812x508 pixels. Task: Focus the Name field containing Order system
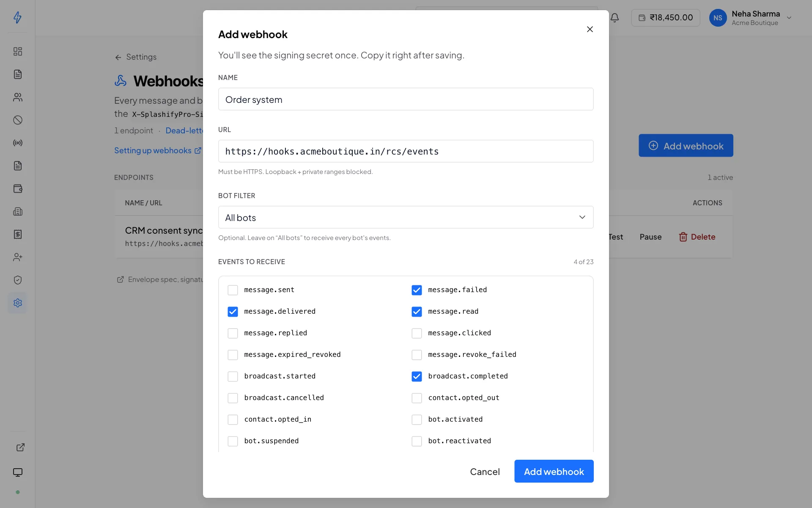[x=406, y=99]
